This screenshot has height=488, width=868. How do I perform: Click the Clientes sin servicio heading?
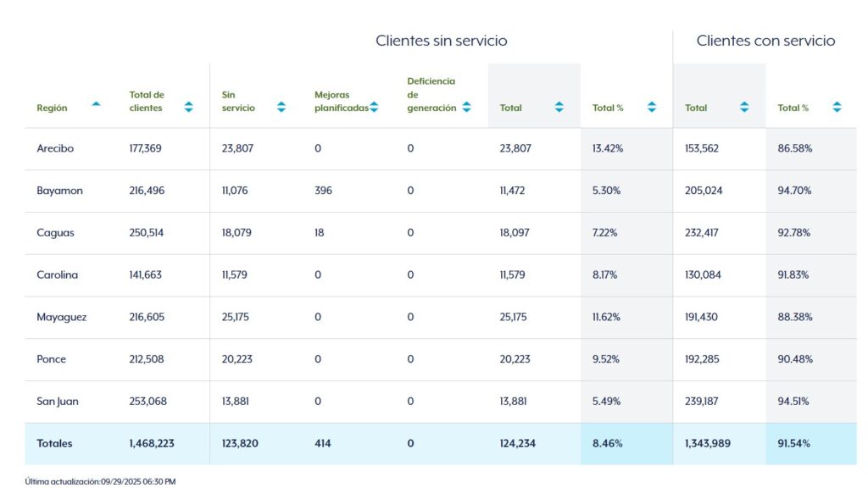click(441, 41)
